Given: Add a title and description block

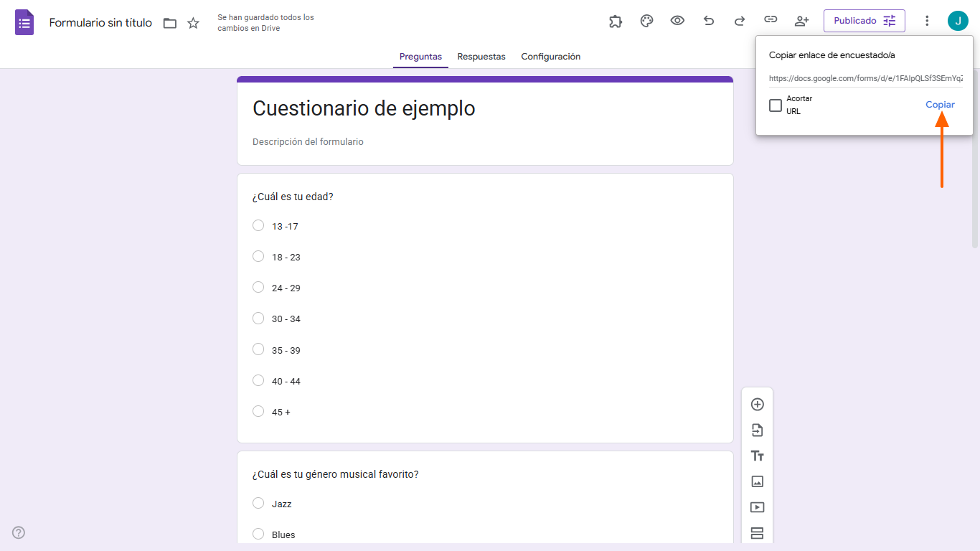Looking at the screenshot, I should pyautogui.click(x=758, y=456).
